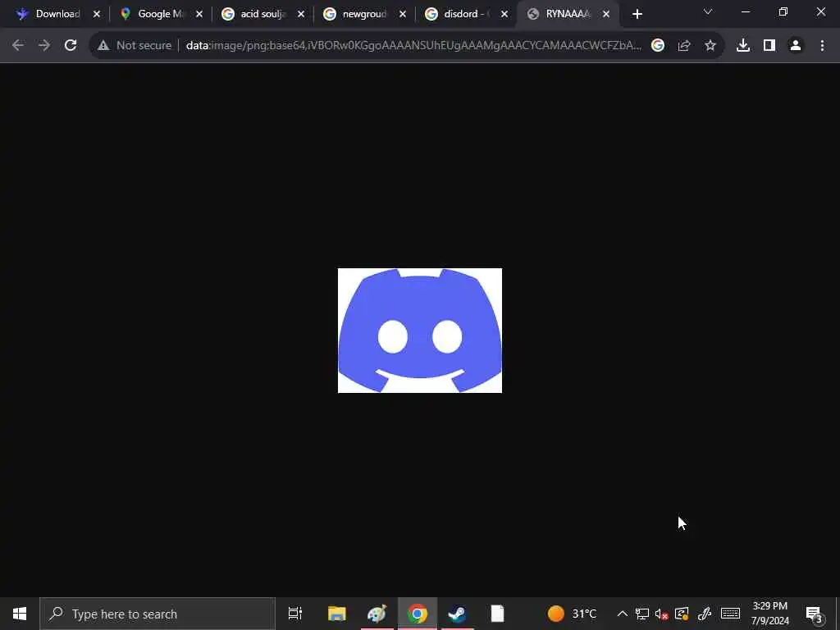Open Chrome downloads icon
Screen dimensions: 840x630
(x=743, y=46)
